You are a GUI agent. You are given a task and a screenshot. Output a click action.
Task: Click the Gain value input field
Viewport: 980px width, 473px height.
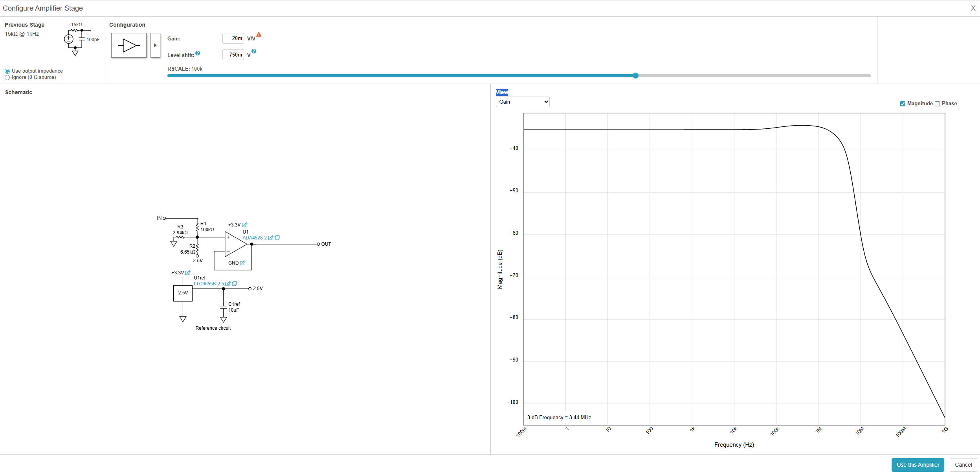[233, 38]
